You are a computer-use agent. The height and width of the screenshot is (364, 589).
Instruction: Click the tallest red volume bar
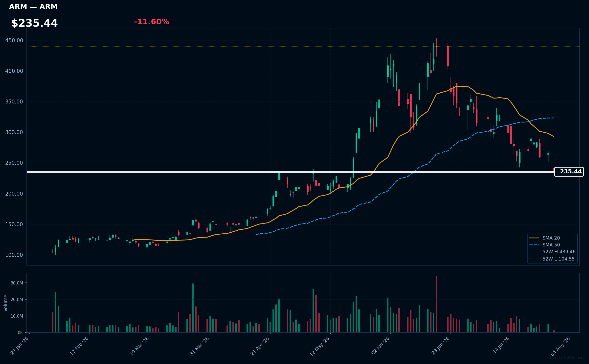pyautogui.click(x=436, y=304)
